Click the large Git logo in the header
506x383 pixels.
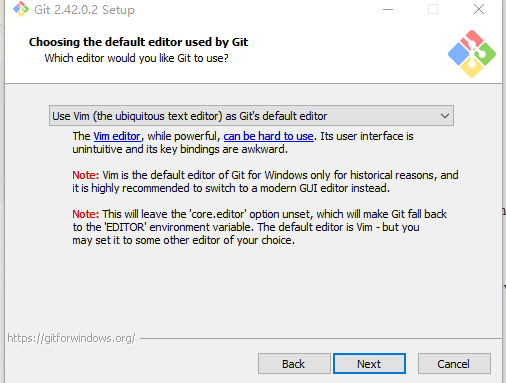[472, 54]
